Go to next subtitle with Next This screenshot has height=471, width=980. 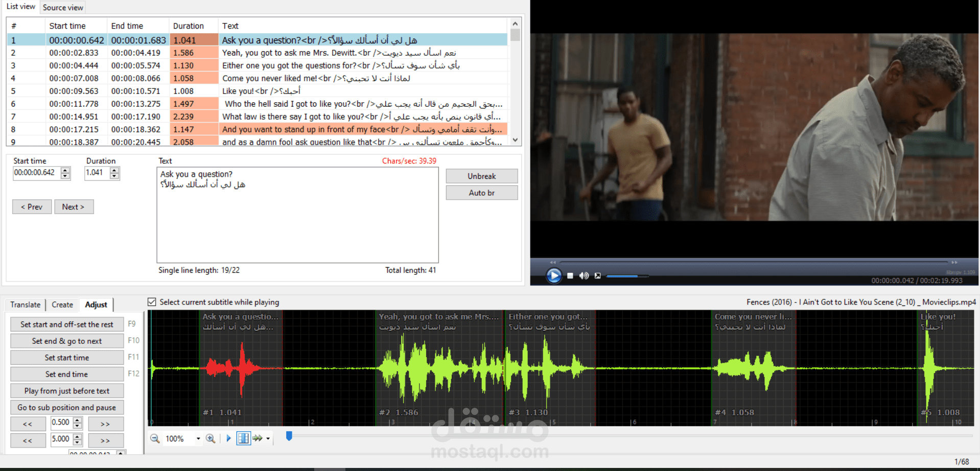pyautogui.click(x=74, y=207)
